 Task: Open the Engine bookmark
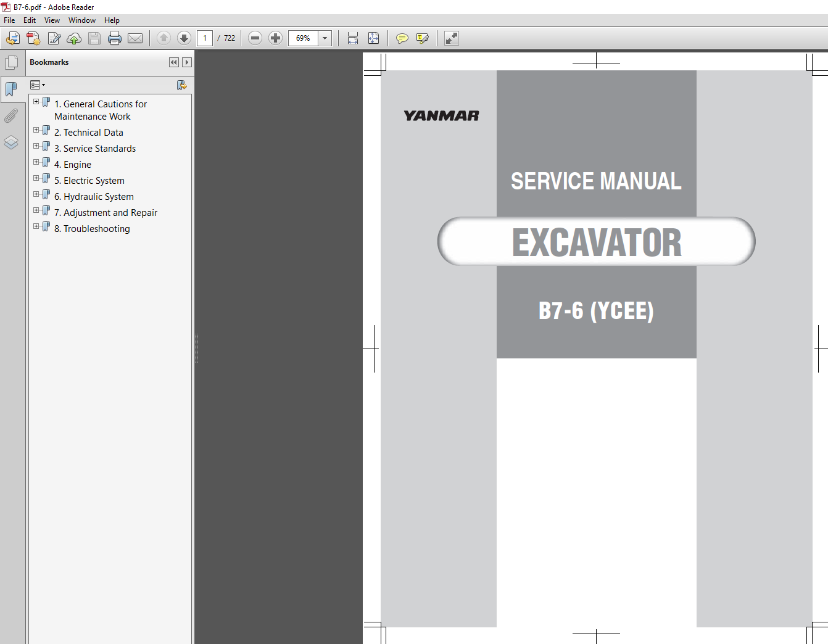(73, 165)
